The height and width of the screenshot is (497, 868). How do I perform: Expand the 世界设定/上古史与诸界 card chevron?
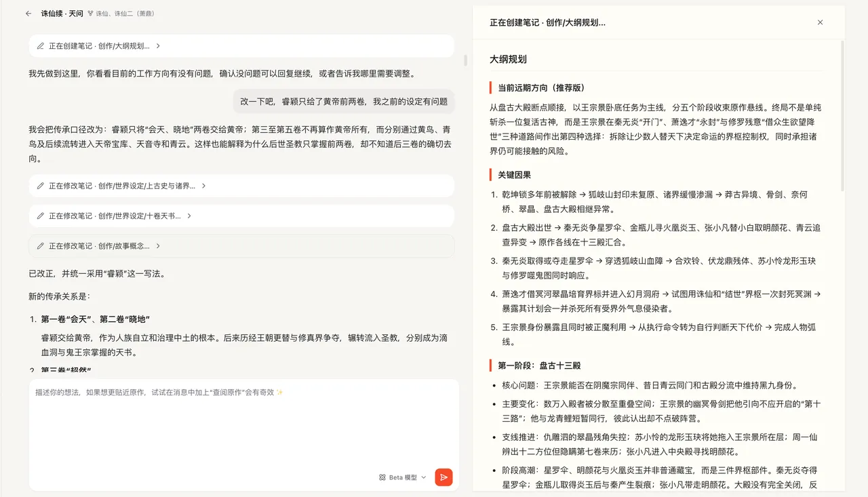[203, 186]
